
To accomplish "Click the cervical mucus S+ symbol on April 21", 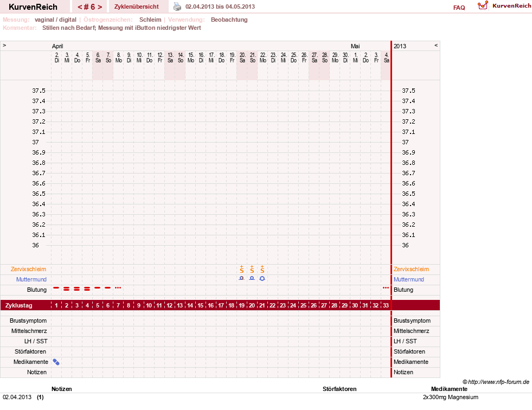I will tap(252, 269).
